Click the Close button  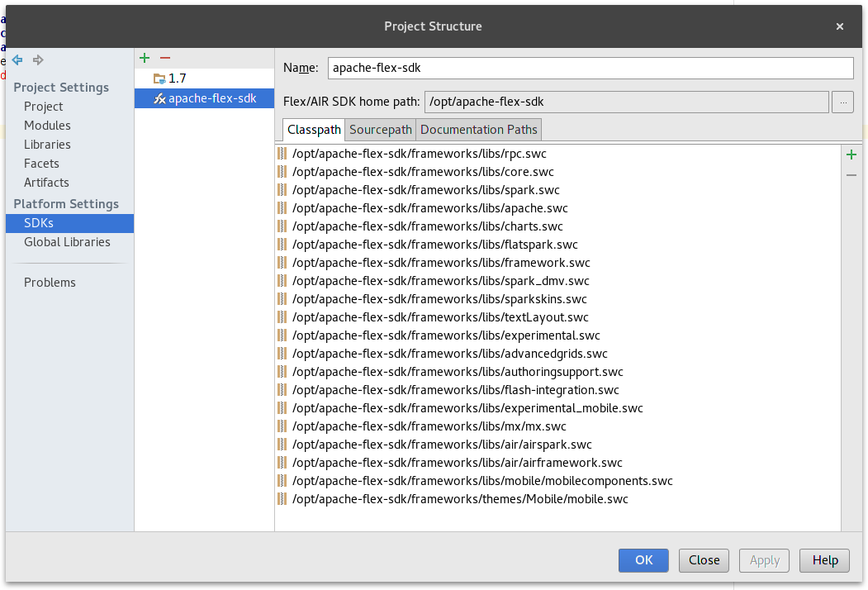point(704,560)
